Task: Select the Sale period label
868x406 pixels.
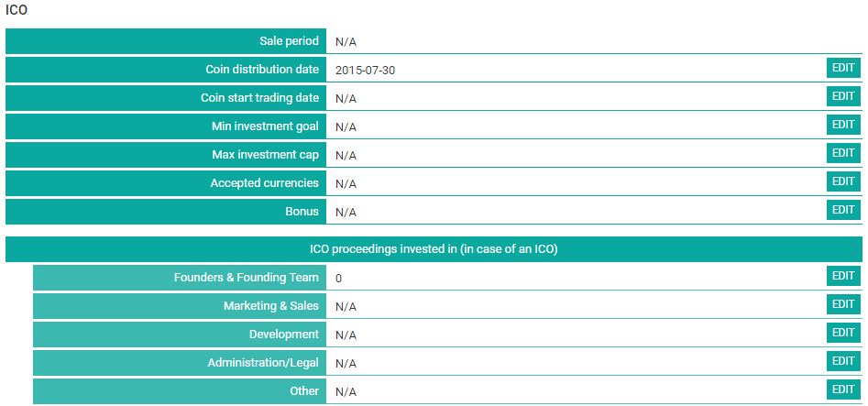Action: 289,41
